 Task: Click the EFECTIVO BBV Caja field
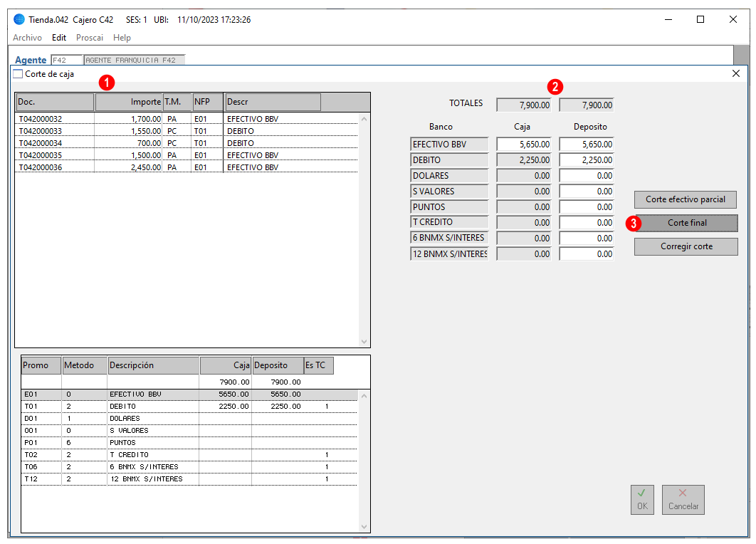(524, 145)
